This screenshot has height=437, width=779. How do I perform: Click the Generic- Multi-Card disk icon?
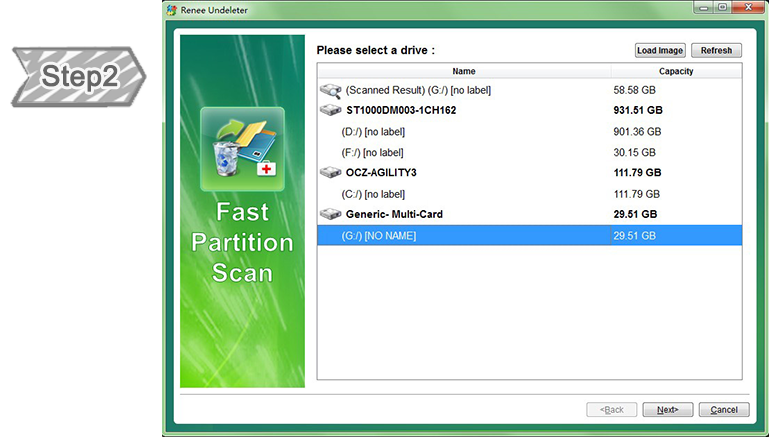click(330, 214)
